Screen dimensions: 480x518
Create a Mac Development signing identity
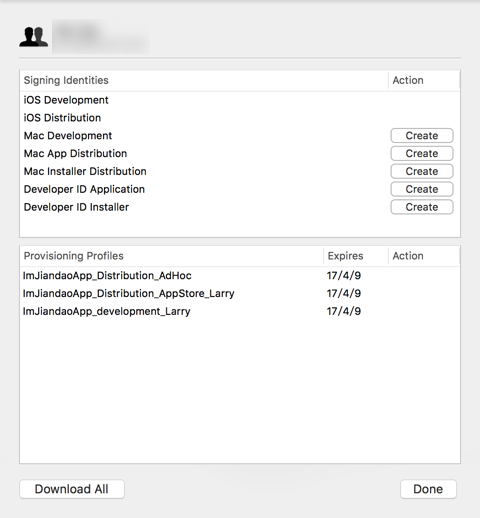click(422, 136)
